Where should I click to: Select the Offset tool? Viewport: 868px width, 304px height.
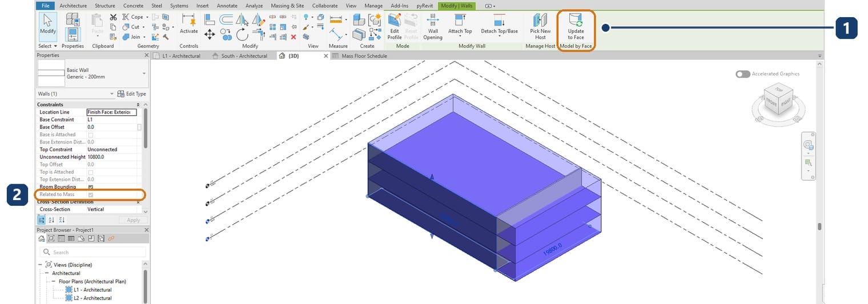click(226, 21)
